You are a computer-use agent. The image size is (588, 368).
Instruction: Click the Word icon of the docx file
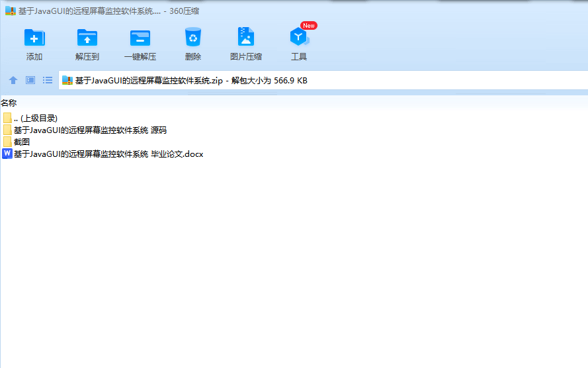(7, 154)
